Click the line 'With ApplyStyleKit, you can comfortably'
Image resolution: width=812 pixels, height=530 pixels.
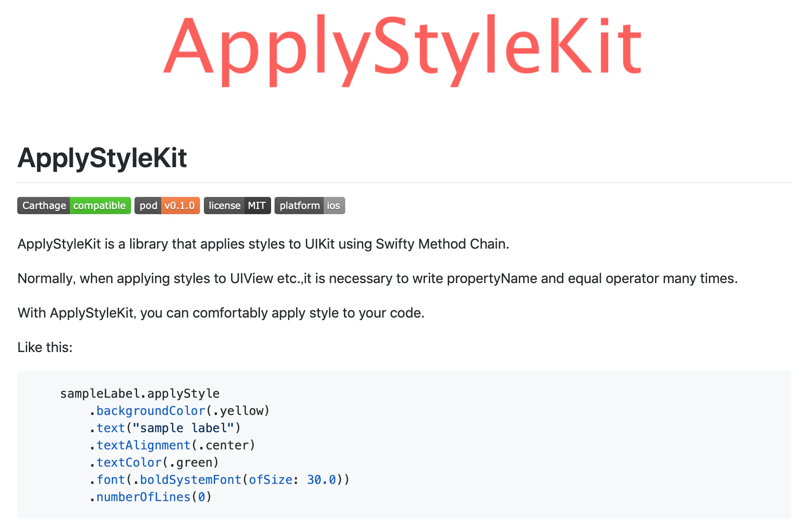(x=221, y=313)
